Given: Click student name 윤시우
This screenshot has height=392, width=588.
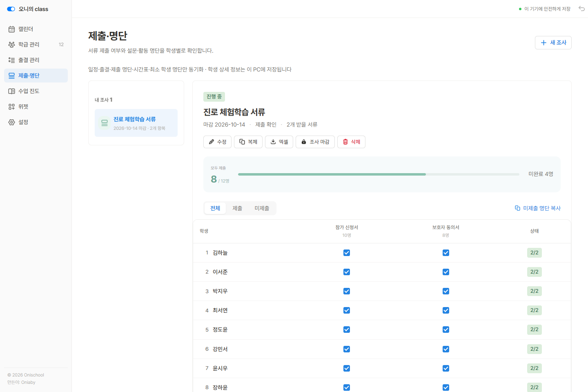Looking at the screenshot, I should 220,368.
